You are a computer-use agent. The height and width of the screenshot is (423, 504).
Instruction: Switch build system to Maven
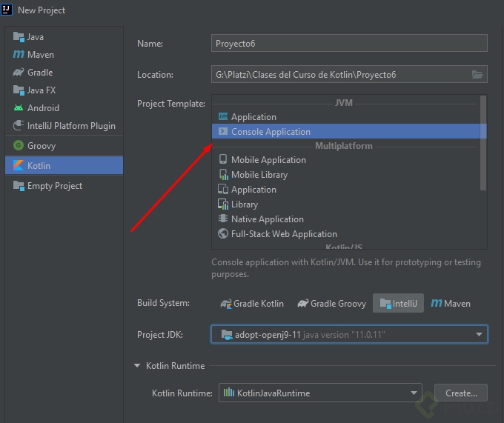451,304
